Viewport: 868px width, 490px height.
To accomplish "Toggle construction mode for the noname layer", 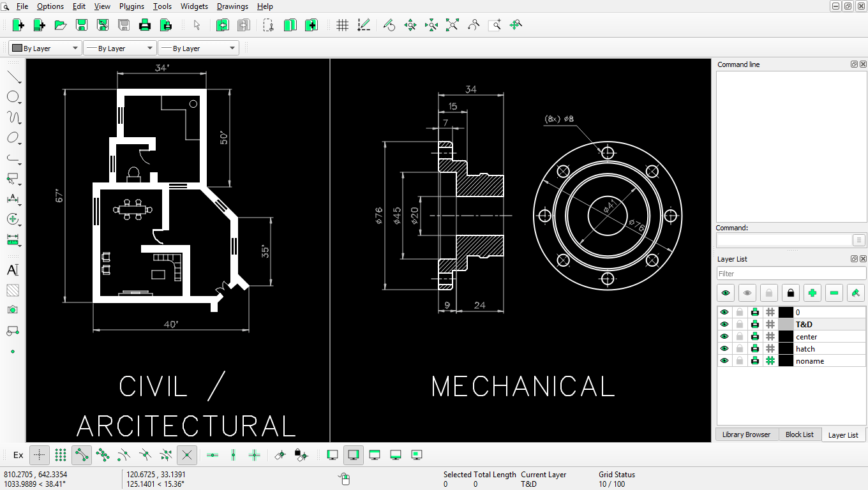I will [x=770, y=360].
